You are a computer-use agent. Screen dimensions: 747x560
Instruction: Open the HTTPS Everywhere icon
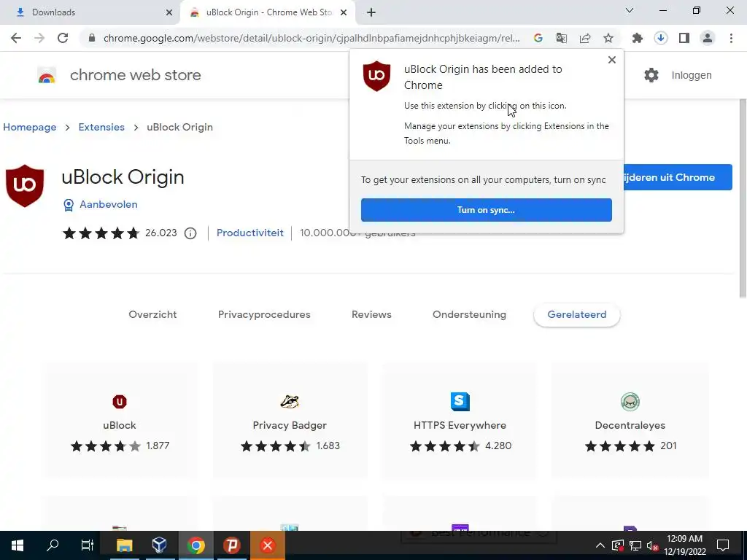point(460,402)
